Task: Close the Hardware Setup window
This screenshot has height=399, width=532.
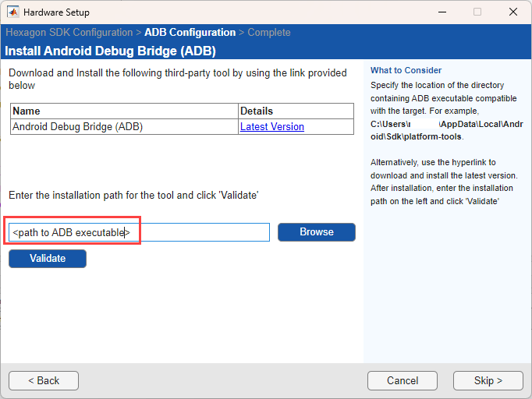Action: point(512,12)
